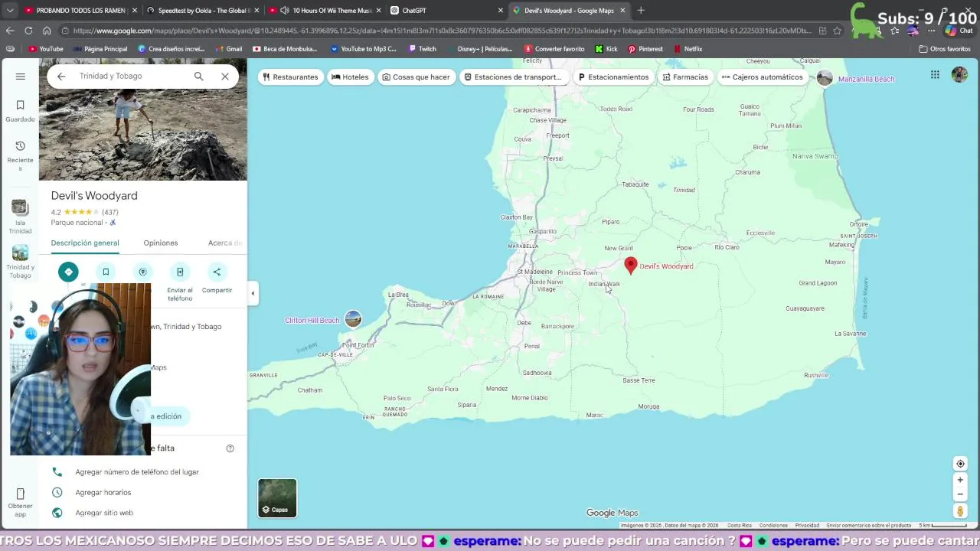The image size is (980, 551).
Task: Click the magnifier search icon
Action: tap(198, 77)
